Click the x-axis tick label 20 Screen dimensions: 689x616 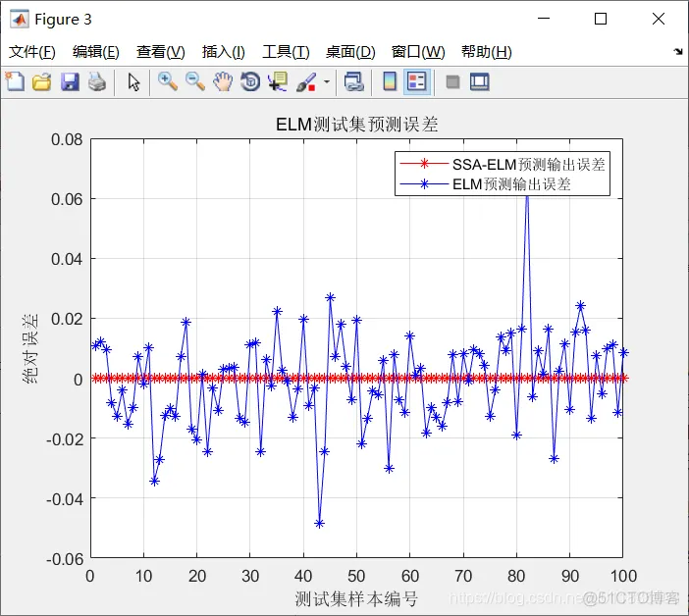tap(197, 576)
